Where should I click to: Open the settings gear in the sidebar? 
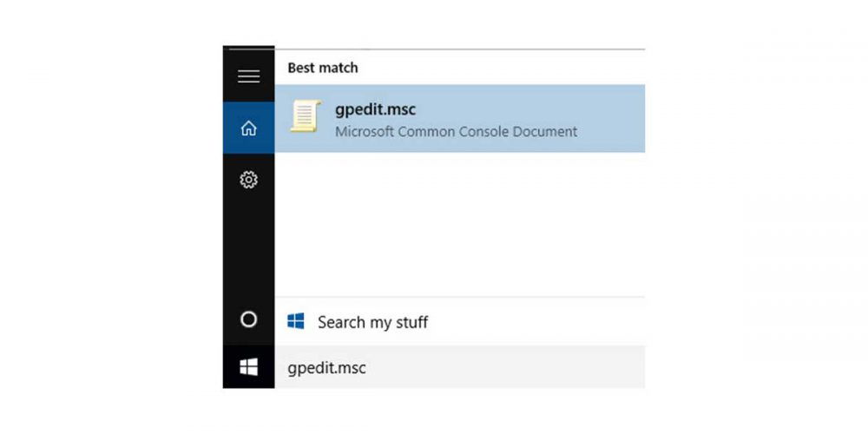pos(248,180)
